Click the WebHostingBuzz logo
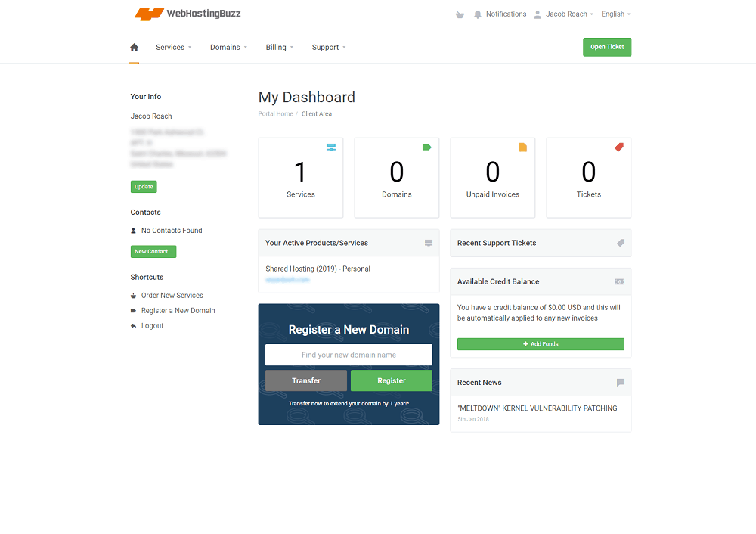 (x=187, y=14)
